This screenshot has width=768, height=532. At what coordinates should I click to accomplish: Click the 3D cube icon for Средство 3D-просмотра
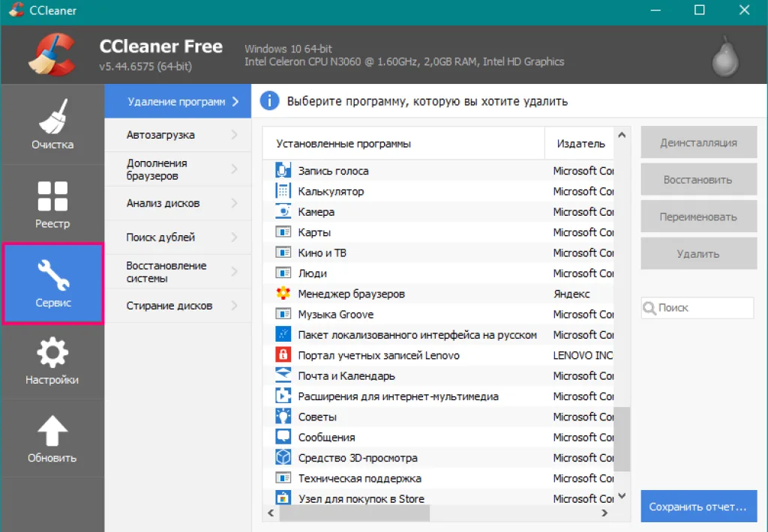[x=283, y=458]
